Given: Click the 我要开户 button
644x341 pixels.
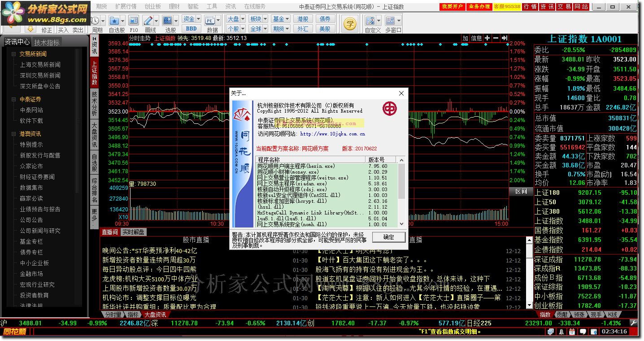Looking at the screenshot, I should coord(452,7).
